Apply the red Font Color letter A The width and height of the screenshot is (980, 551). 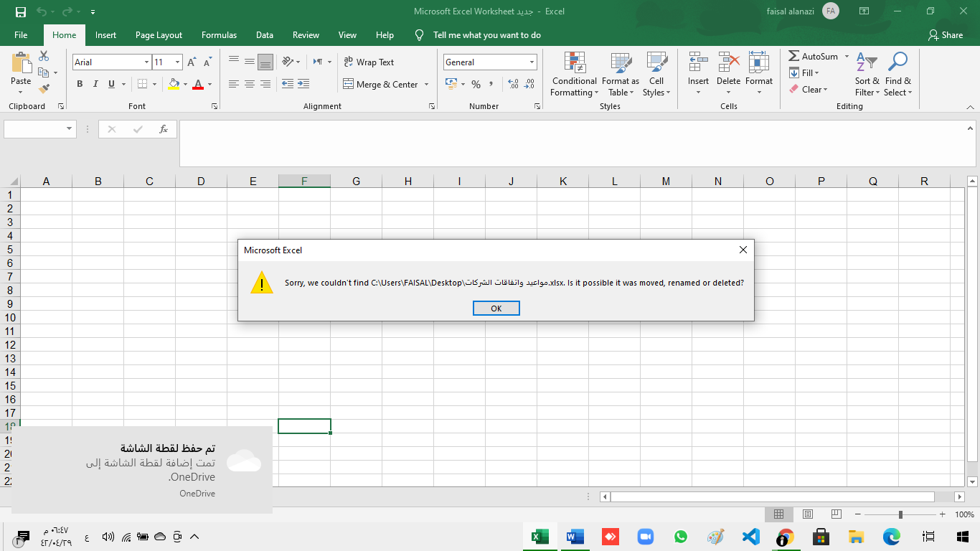click(x=198, y=84)
